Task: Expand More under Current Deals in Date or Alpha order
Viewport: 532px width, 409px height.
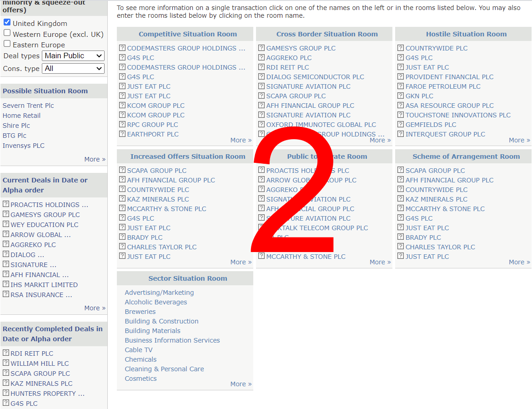Action: 95,308
